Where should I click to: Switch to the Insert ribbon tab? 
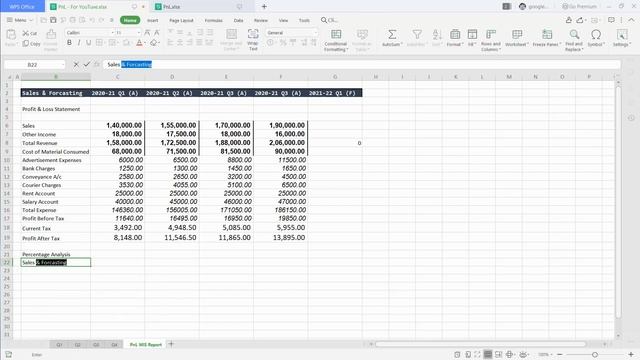point(153,20)
